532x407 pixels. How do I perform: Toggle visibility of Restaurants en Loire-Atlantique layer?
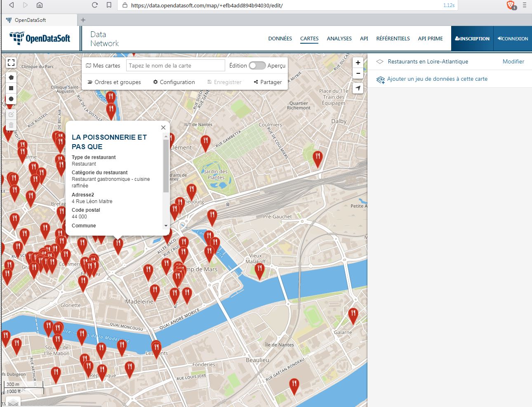(x=380, y=62)
